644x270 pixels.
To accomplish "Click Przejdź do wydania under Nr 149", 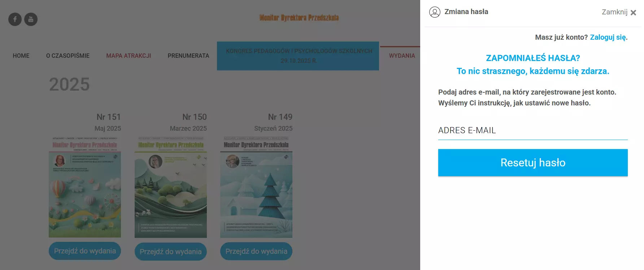I will [256, 251].
